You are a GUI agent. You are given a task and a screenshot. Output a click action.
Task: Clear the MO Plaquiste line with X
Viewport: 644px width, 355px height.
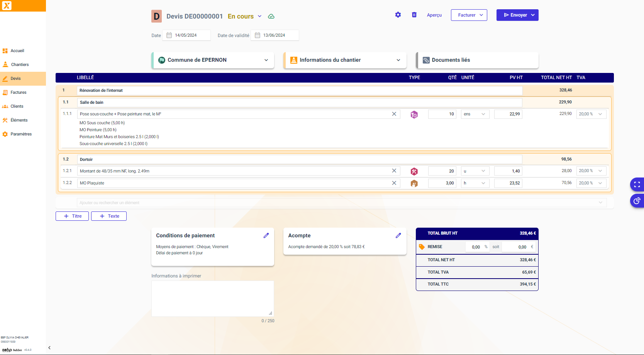pos(394,183)
